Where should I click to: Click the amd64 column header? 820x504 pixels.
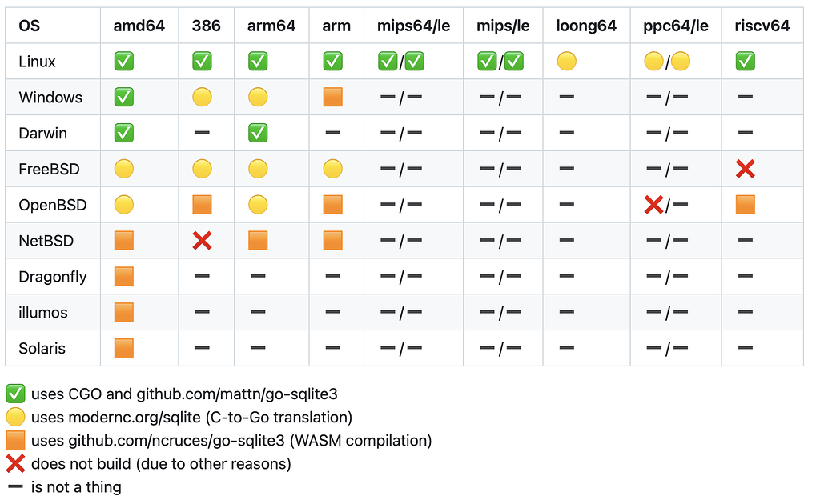[x=139, y=26]
